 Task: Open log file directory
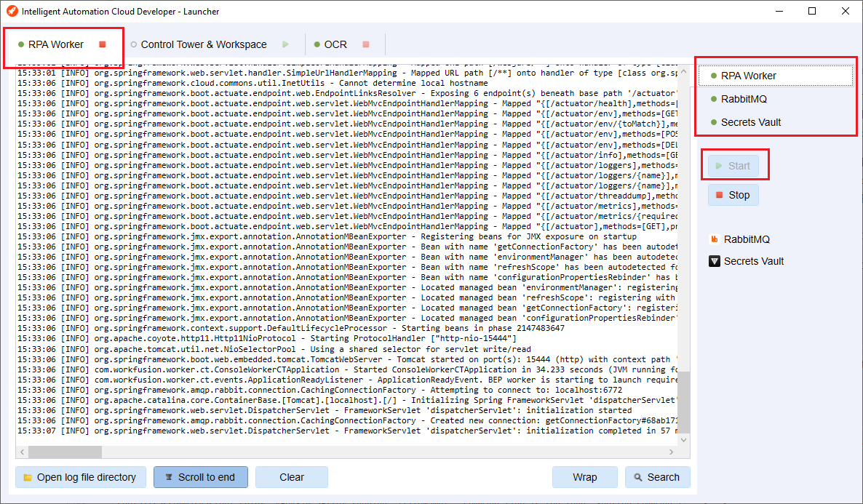(x=81, y=477)
